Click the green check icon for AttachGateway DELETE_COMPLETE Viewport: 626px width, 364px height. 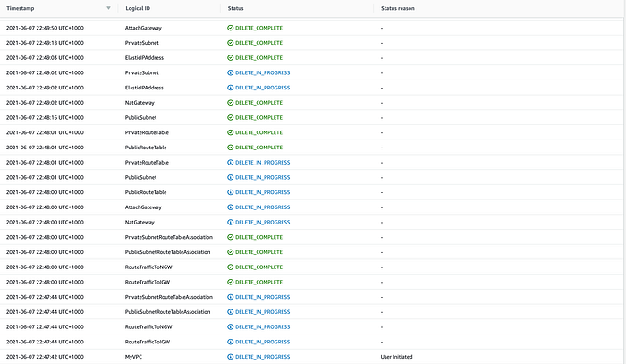[231, 28]
